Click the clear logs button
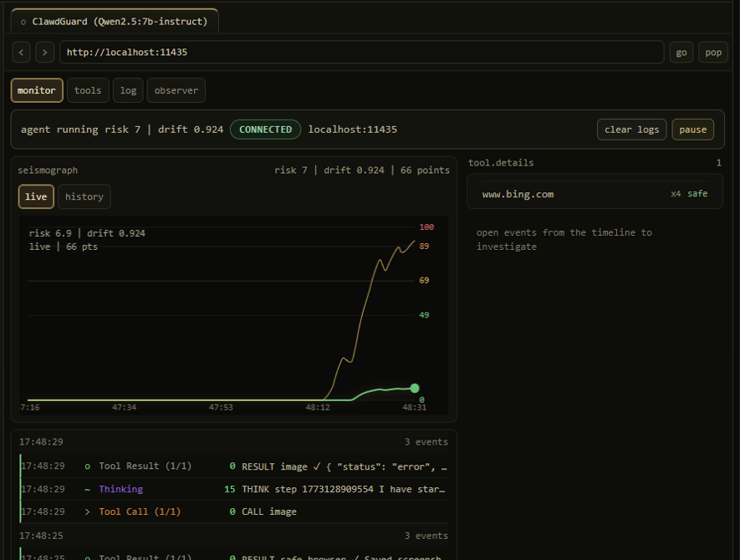Image resolution: width=740 pixels, height=560 pixels. coord(631,130)
